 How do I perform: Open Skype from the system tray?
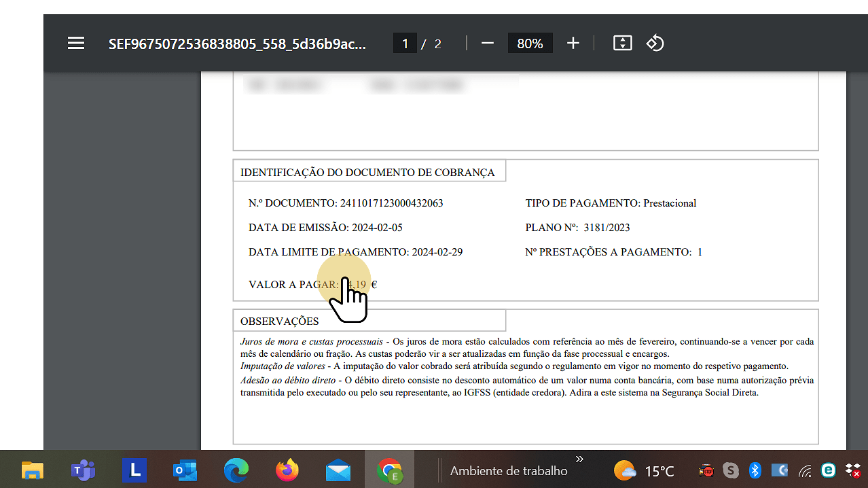point(730,470)
